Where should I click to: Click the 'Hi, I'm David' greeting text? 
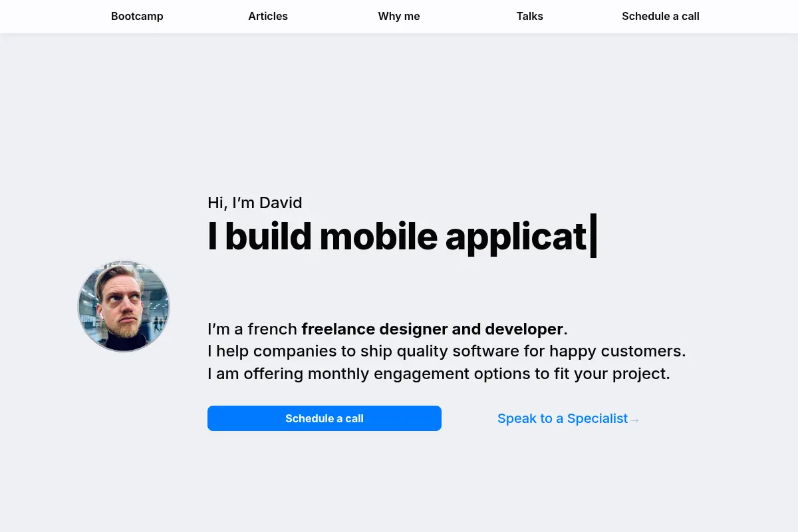(x=255, y=203)
